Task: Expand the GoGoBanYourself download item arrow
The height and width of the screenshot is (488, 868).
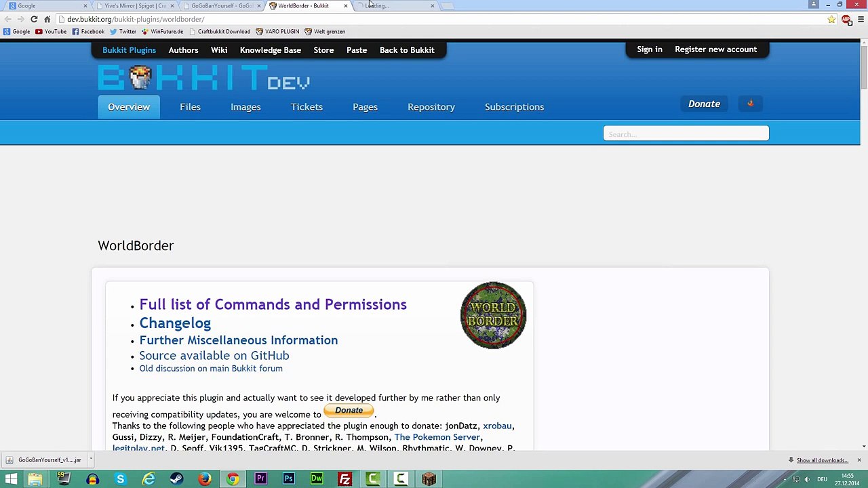Action: (x=90, y=460)
